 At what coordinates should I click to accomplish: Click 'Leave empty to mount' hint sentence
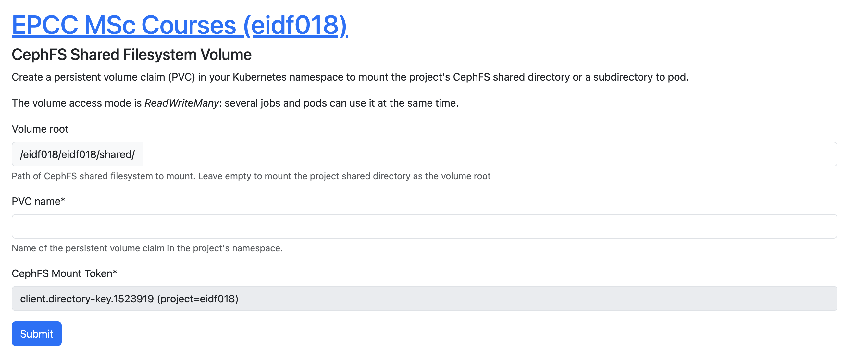(x=344, y=176)
